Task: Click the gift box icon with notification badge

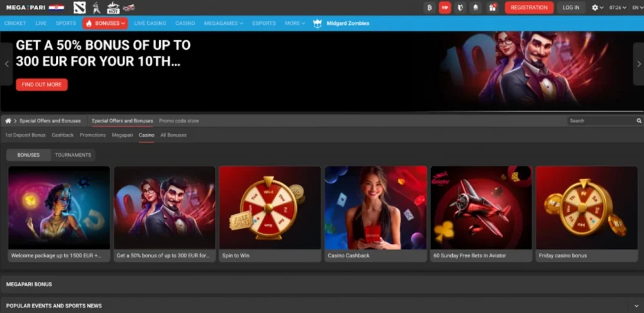Action: 492,8
